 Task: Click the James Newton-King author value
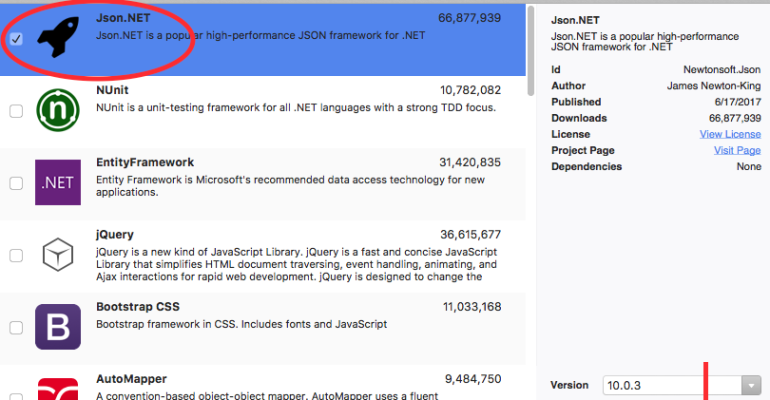click(x=714, y=86)
